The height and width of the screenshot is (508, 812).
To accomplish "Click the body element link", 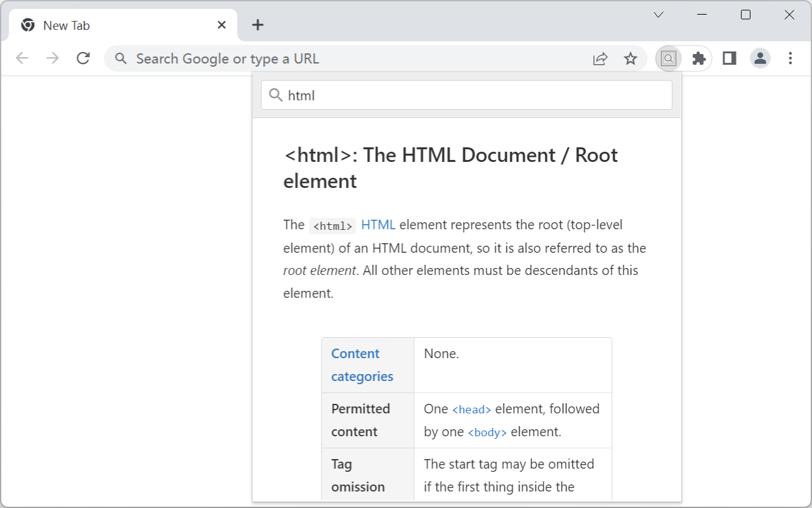I will 487,432.
